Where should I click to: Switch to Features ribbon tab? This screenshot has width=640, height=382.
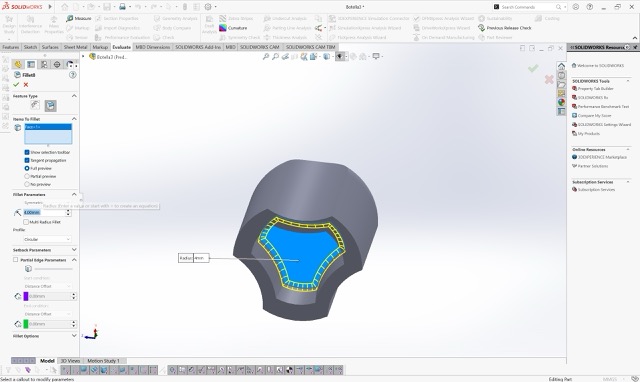pyautogui.click(x=11, y=47)
